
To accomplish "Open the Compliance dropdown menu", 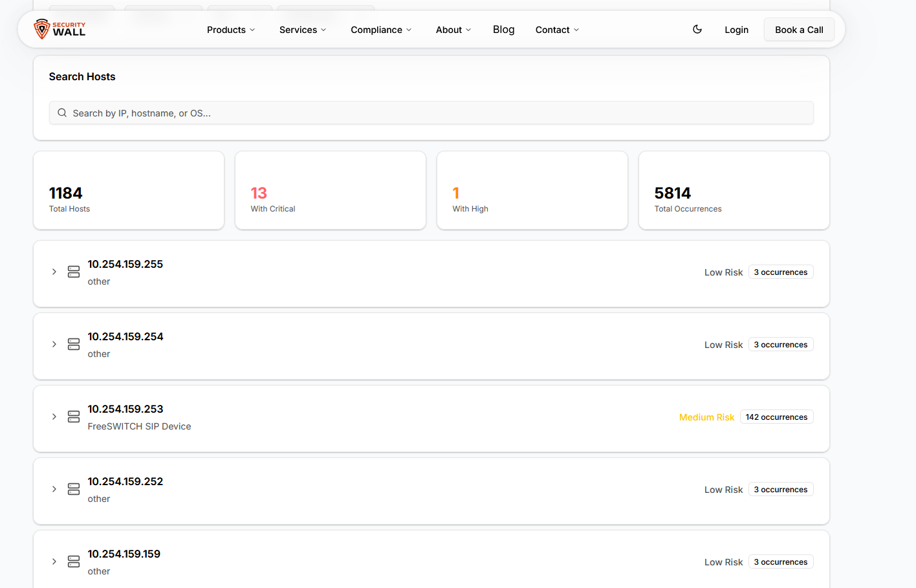I will coord(381,30).
